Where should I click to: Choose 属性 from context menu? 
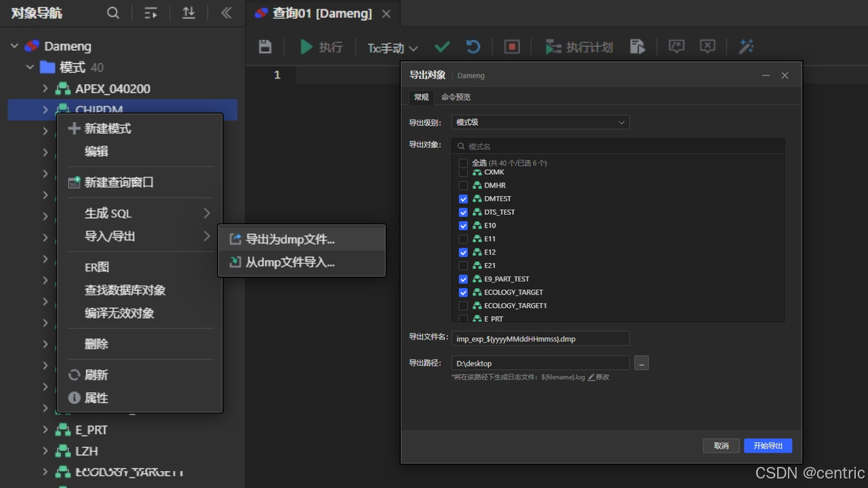coord(140,399)
